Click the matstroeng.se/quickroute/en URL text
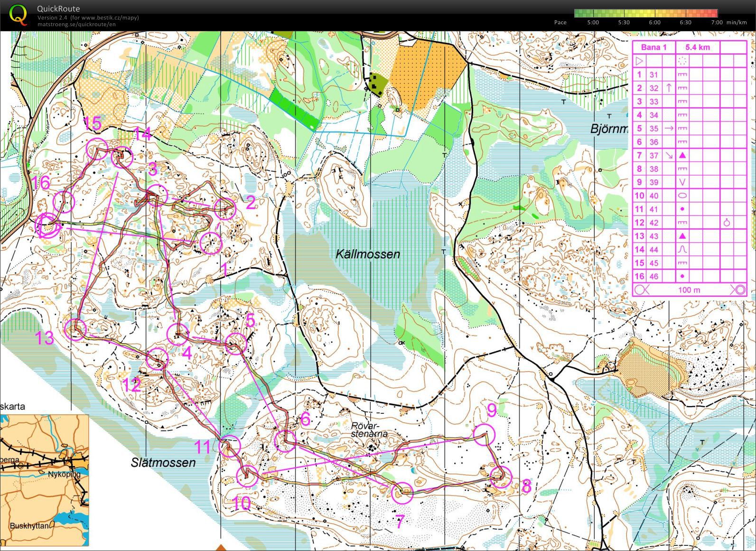The width and height of the screenshot is (756, 551). (76, 24)
